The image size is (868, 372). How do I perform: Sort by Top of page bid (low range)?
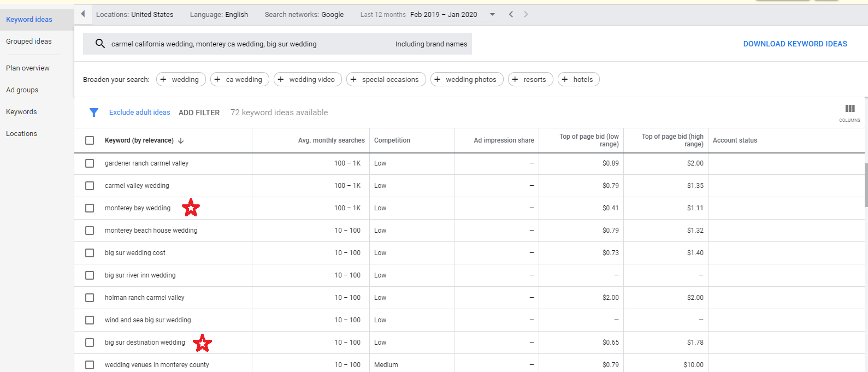(x=589, y=140)
